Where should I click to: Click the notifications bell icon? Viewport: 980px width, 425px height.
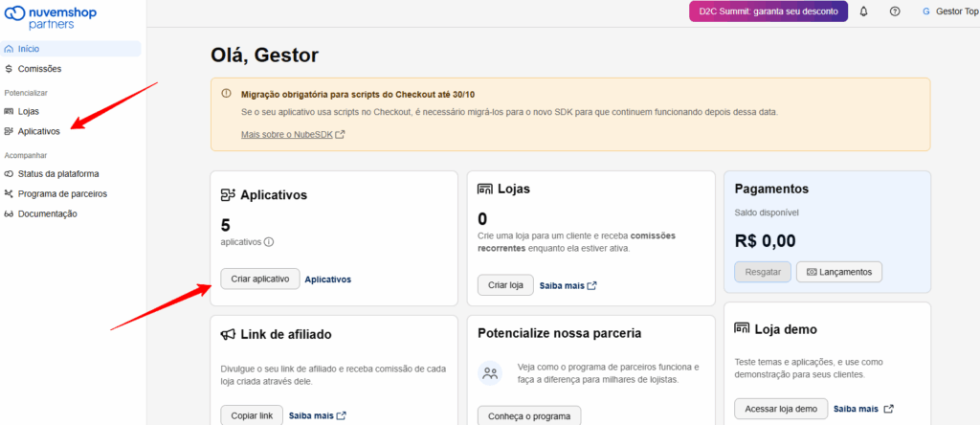tap(864, 11)
